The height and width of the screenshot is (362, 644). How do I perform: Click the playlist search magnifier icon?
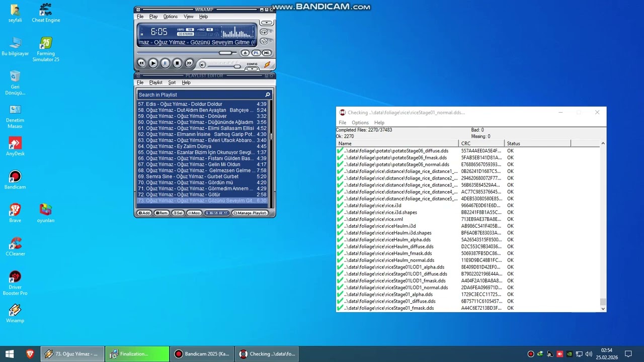(x=268, y=95)
